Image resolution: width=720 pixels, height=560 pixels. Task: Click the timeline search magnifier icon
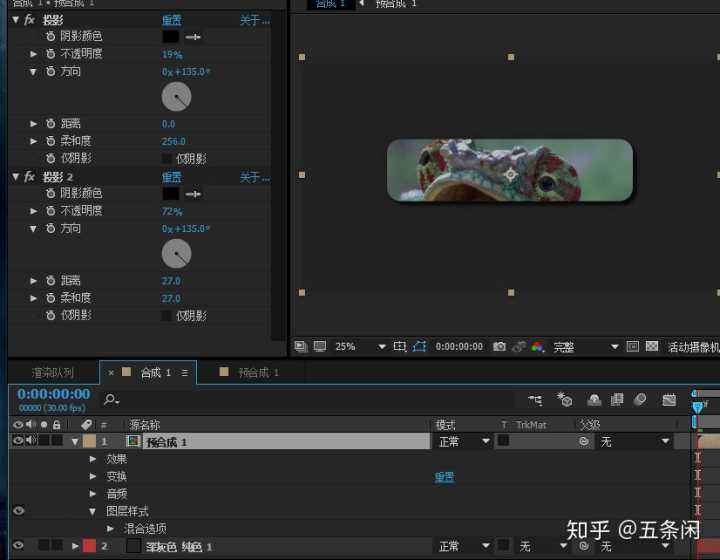[111, 399]
